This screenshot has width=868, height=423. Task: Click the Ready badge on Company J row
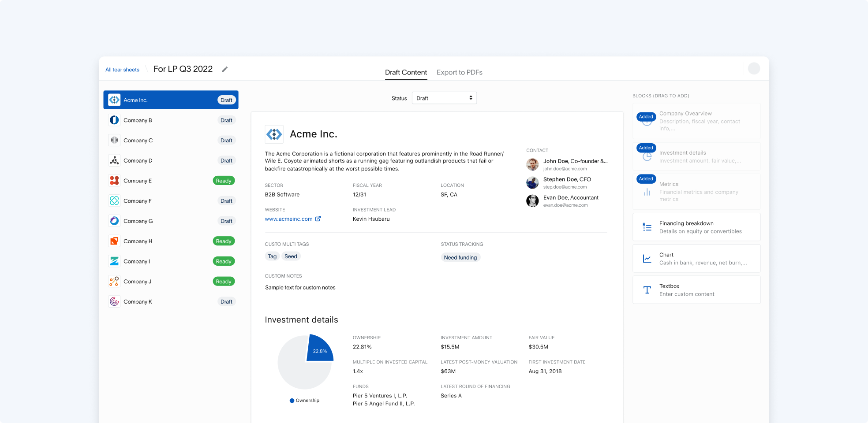click(224, 281)
